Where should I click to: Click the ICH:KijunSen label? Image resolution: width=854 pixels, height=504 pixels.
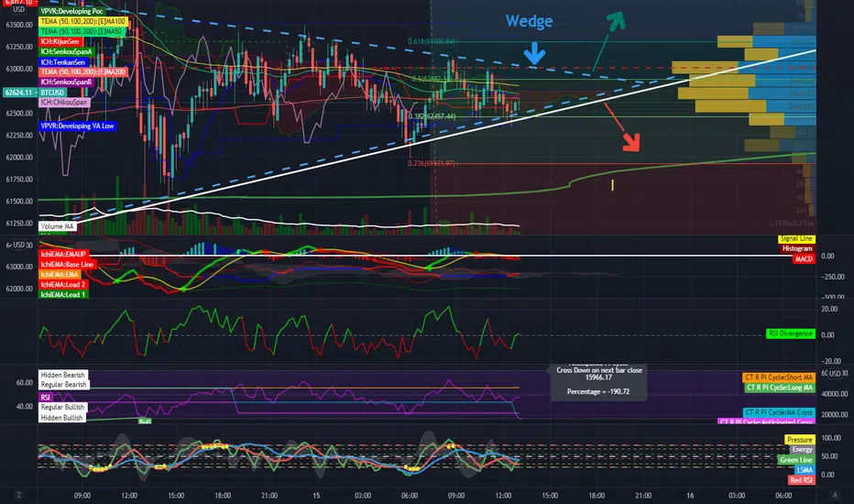click(60, 41)
